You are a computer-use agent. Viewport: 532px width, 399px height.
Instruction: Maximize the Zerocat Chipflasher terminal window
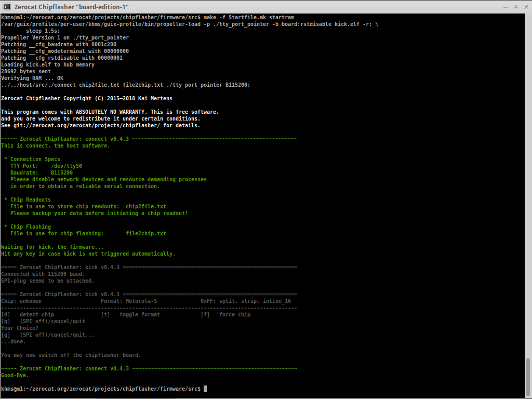point(516,7)
